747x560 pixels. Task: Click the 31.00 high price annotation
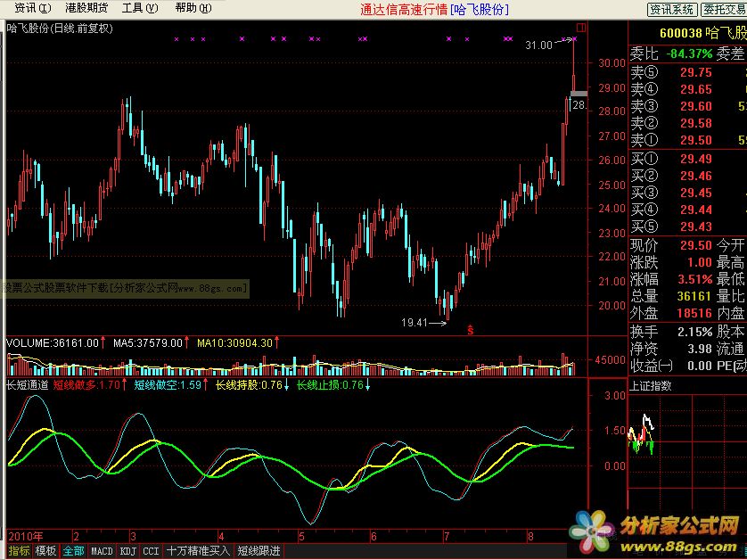coord(538,45)
